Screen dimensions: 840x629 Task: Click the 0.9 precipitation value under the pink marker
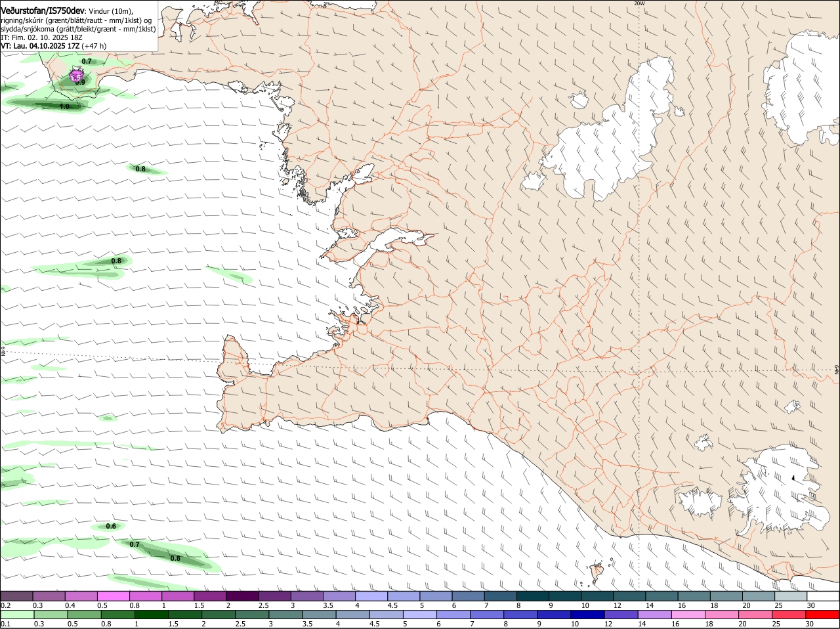point(80,82)
